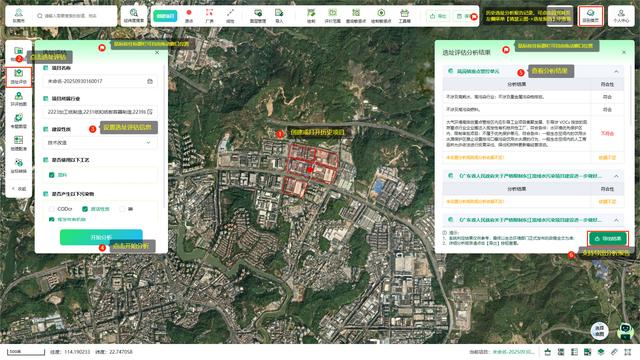Image resolution: width=640 pixels, height=360 pixels.
Task: Collapse the left sidebar via bottom arrow
Action: (x=18, y=189)
